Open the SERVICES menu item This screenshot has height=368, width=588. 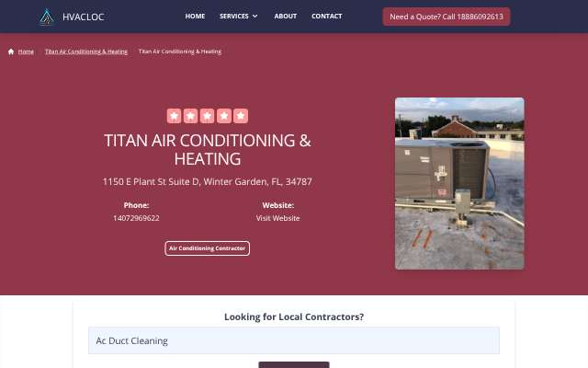[234, 17]
